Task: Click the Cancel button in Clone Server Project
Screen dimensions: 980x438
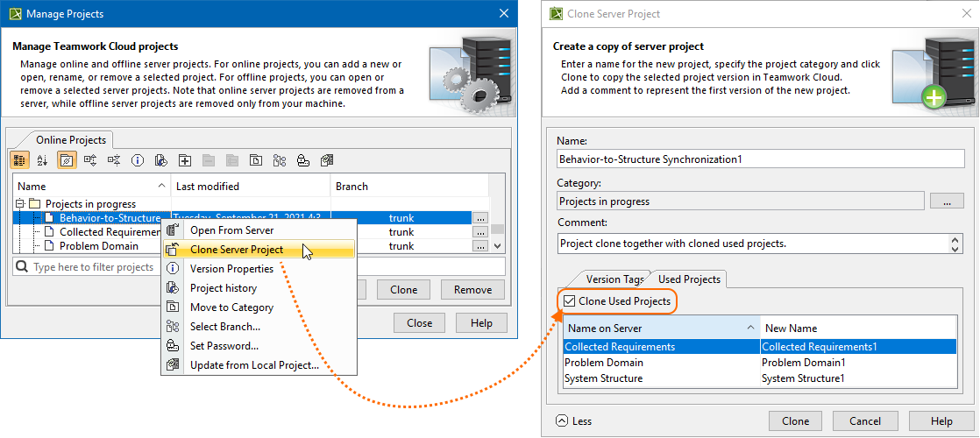Action: 865,421
